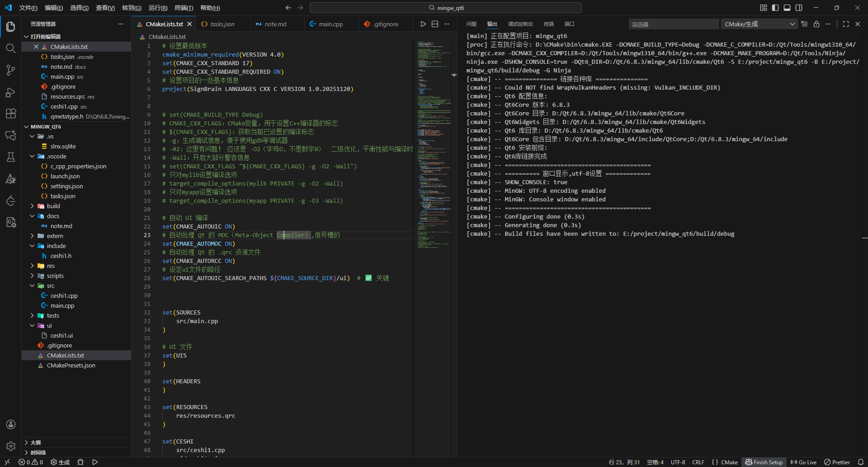Run the file with editor play button

[x=423, y=24]
